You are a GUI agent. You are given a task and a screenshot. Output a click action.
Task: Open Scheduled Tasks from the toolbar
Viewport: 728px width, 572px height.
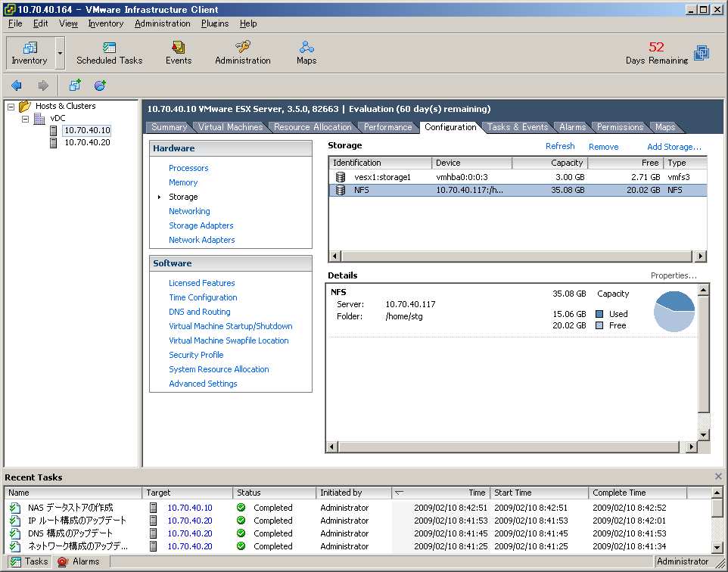[x=109, y=53]
